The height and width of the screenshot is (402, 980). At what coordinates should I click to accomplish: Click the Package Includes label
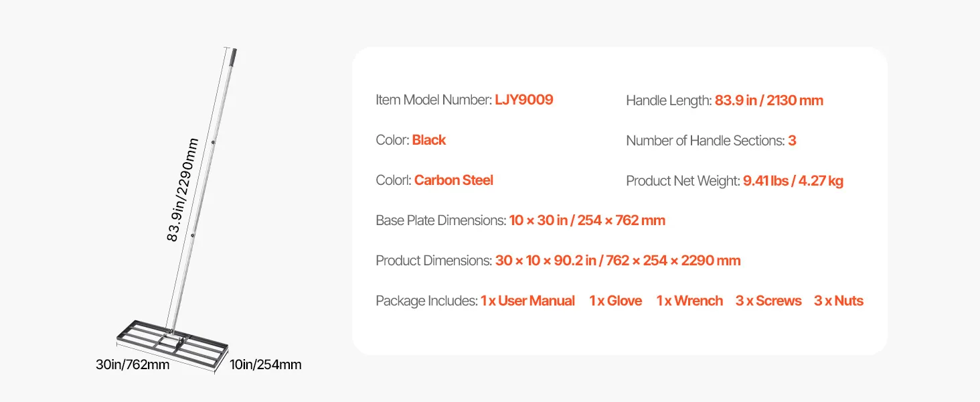click(426, 301)
